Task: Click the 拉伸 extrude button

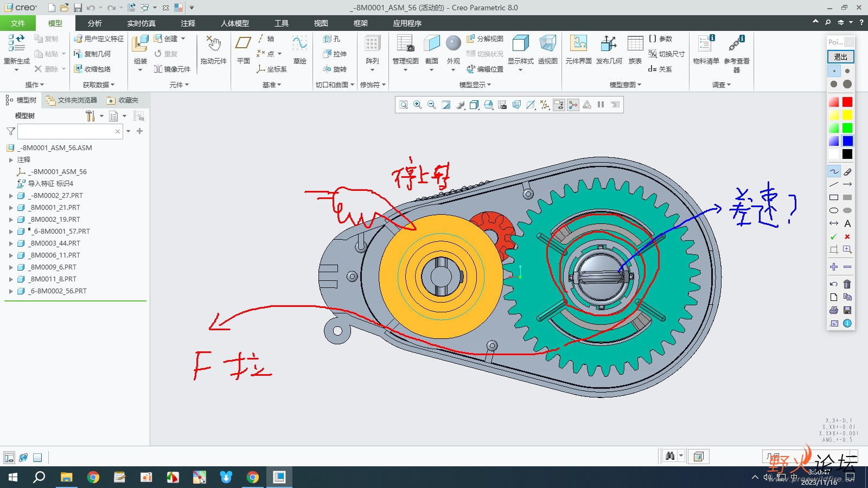Action: 335,54
